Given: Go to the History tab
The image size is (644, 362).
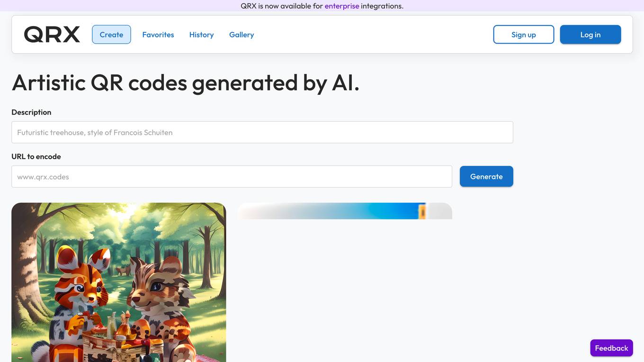Looking at the screenshot, I should [202, 35].
